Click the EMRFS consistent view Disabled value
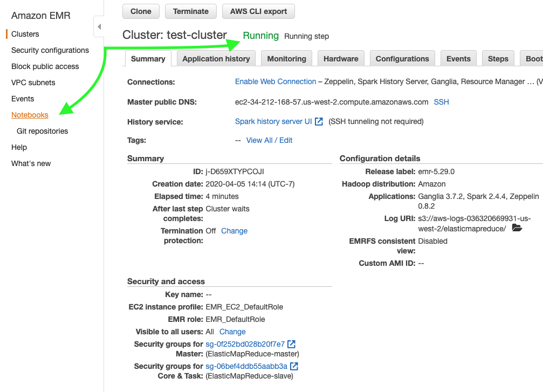The image size is (543, 392). [433, 241]
